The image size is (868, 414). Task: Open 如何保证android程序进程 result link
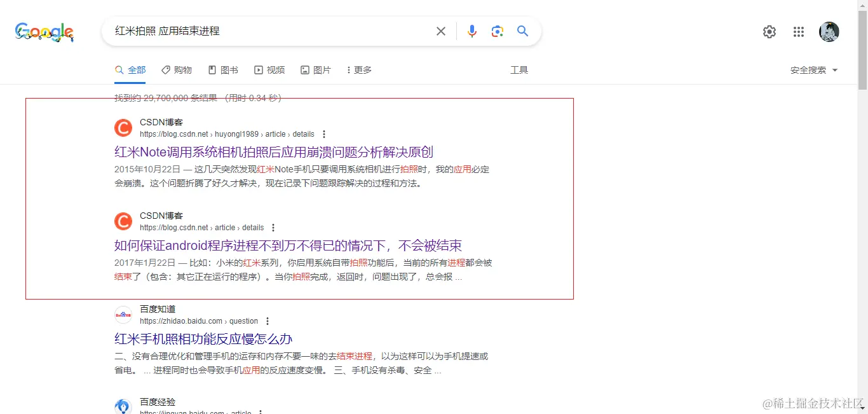coord(288,245)
